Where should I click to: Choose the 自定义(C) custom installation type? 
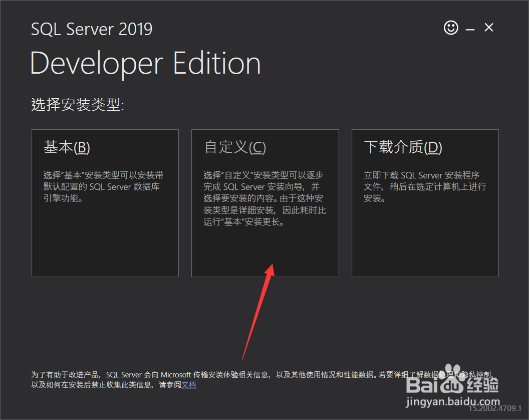click(265, 203)
